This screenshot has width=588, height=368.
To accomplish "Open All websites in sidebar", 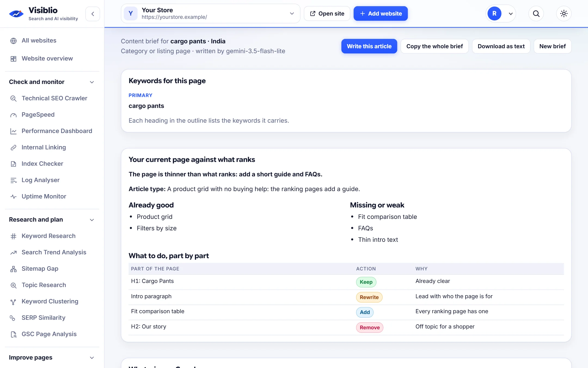I will 39,41.
